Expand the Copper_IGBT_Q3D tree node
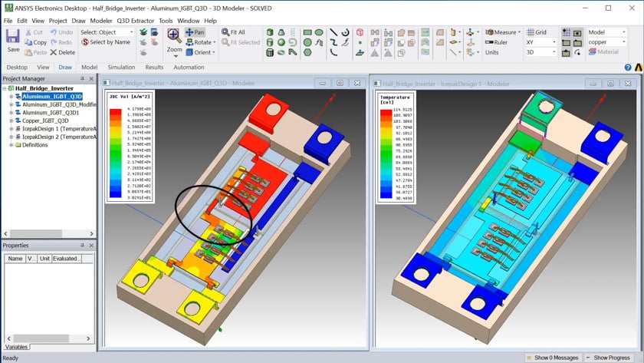Image resolution: width=644 pixels, height=363 pixels. (11, 120)
